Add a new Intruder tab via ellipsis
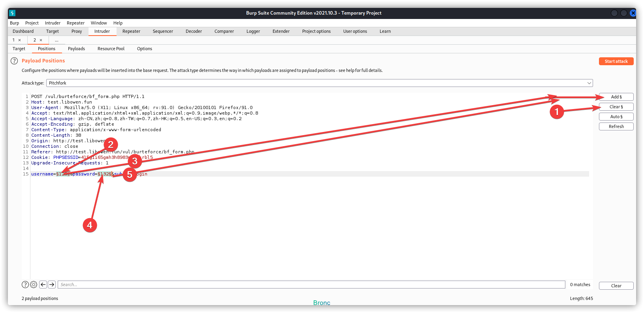The width and height of the screenshot is (644, 313). point(56,40)
